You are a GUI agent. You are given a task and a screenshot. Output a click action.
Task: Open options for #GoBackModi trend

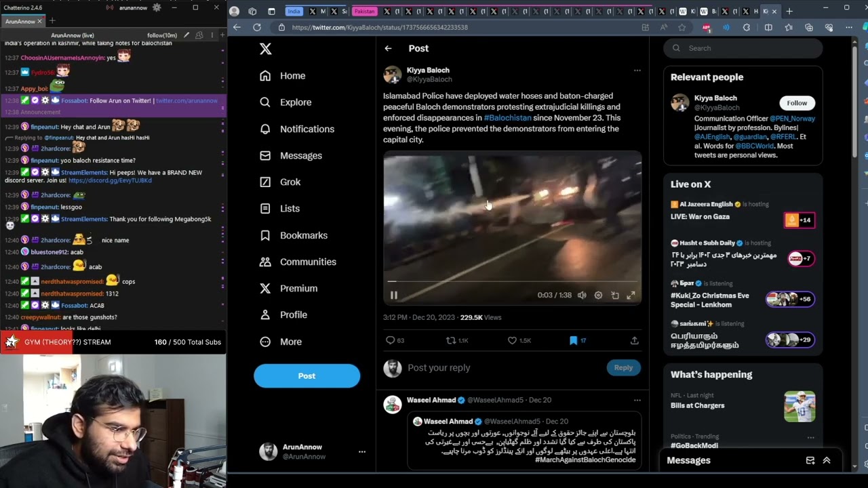[x=810, y=438]
